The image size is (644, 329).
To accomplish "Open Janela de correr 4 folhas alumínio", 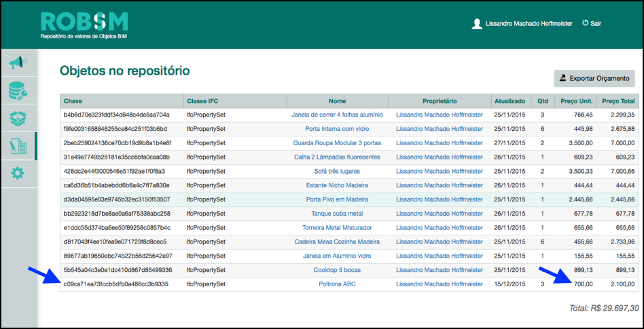I will click(337, 115).
